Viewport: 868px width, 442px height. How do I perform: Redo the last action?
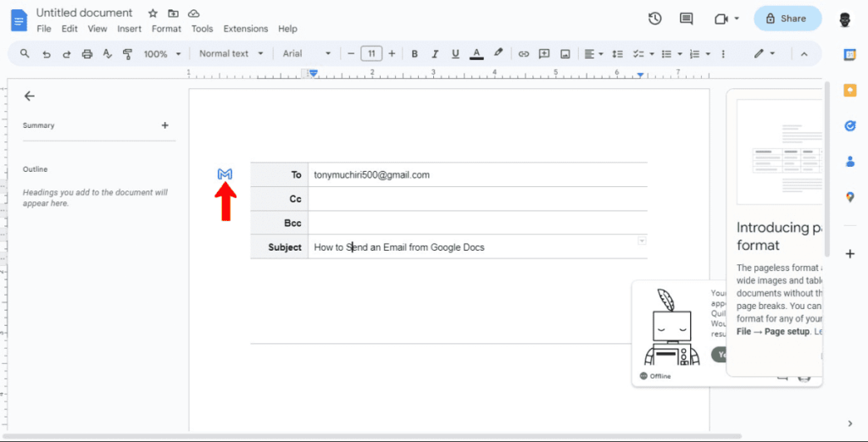[x=66, y=53]
